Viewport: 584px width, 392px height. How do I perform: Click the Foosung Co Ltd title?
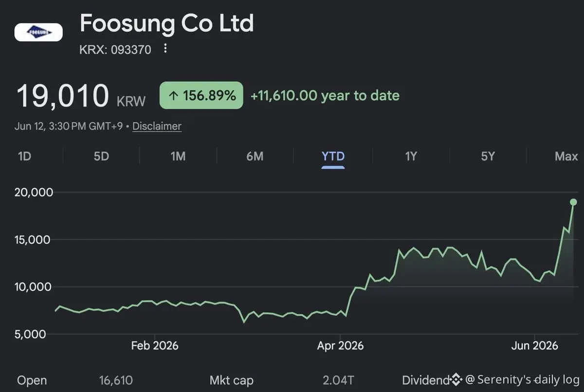point(166,23)
